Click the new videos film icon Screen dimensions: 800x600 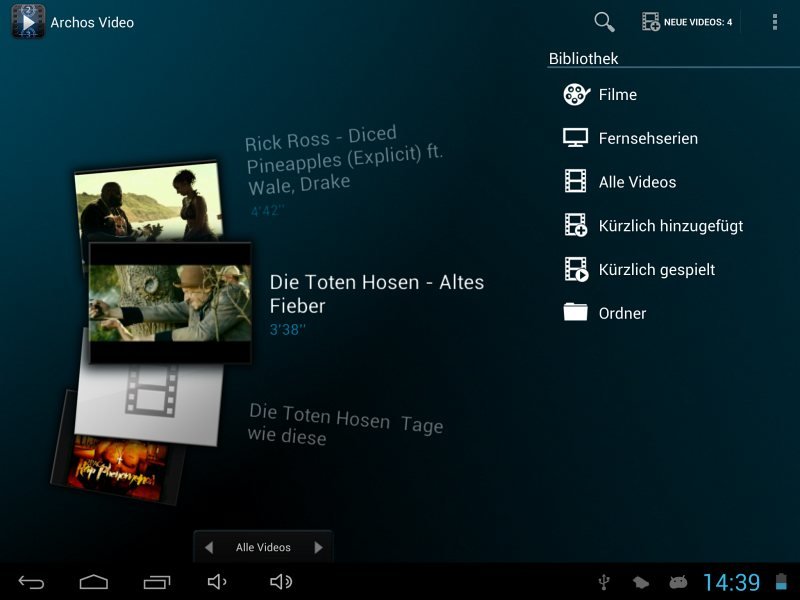(x=651, y=22)
